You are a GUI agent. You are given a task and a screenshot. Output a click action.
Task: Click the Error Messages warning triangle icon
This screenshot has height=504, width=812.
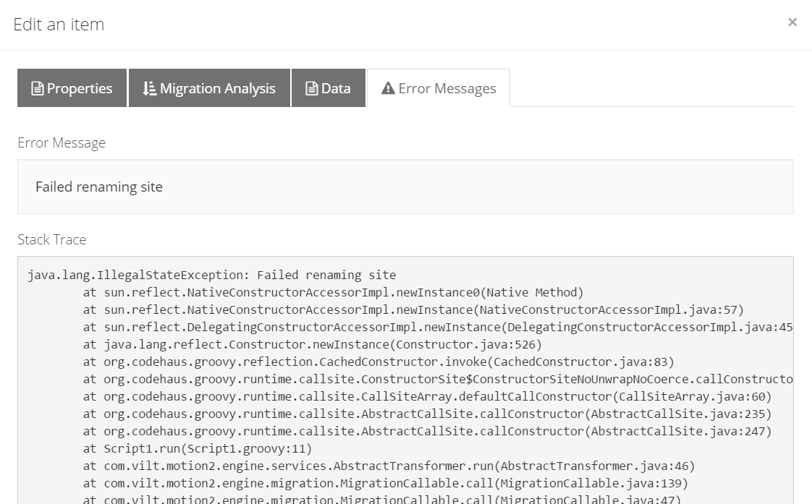388,88
